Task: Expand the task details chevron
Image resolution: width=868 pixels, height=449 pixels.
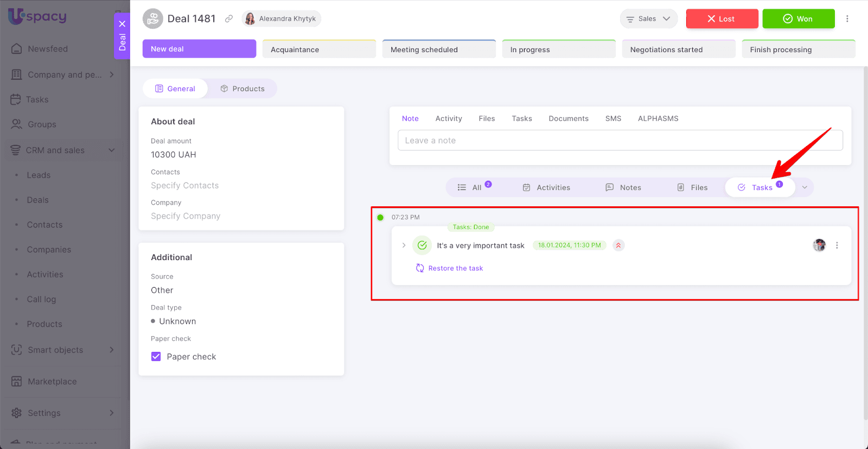Action: [404, 245]
